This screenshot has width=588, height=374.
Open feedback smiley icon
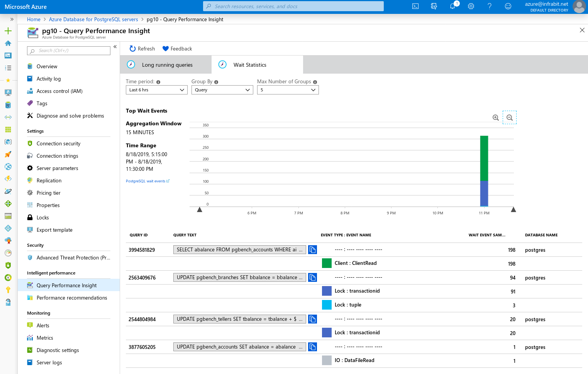pyautogui.click(x=508, y=6)
